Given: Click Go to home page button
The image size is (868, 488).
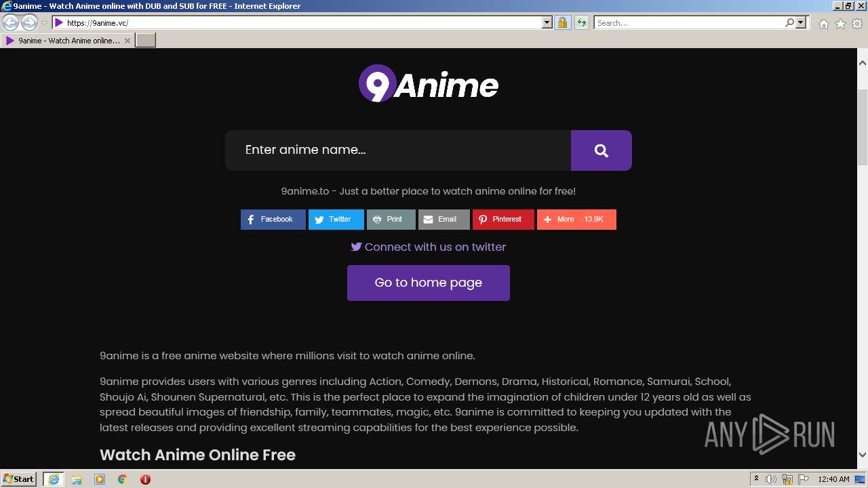Looking at the screenshot, I should pyautogui.click(x=429, y=283).
